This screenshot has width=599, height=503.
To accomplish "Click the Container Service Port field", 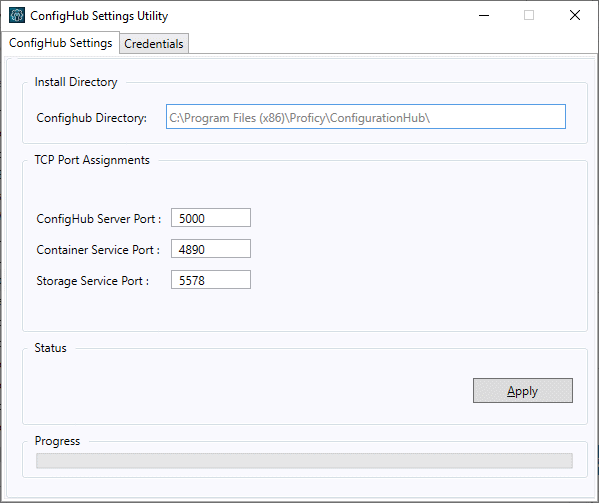I will [x=211, y=249].
